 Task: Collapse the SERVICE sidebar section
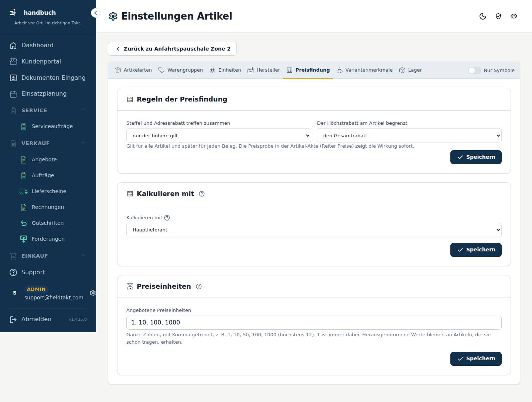48,110
